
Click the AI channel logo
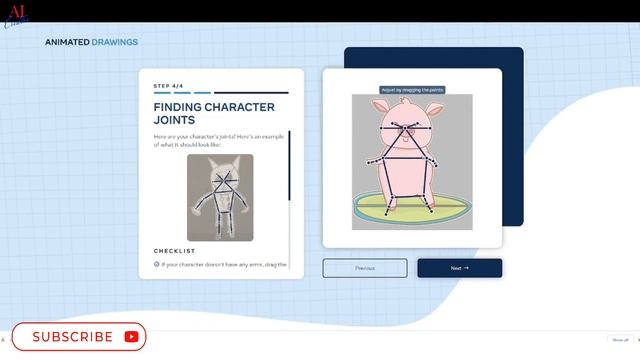[x=16, y=16]
